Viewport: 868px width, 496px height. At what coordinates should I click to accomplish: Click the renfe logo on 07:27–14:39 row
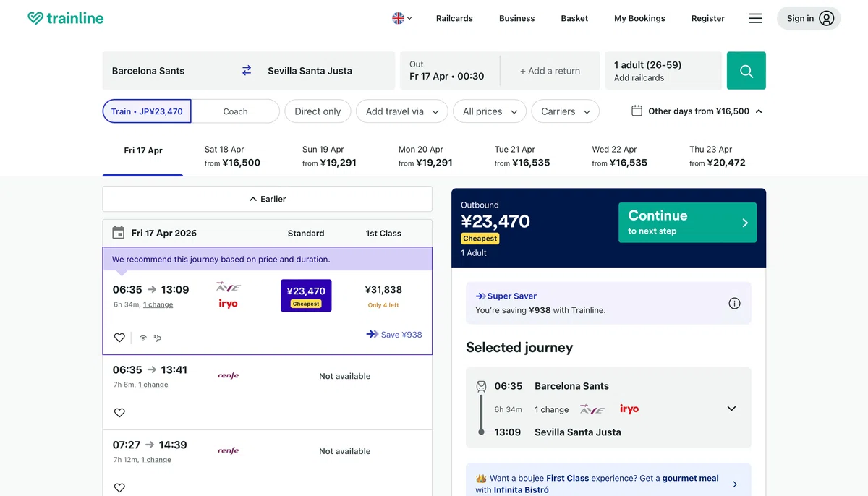point(228,450)
